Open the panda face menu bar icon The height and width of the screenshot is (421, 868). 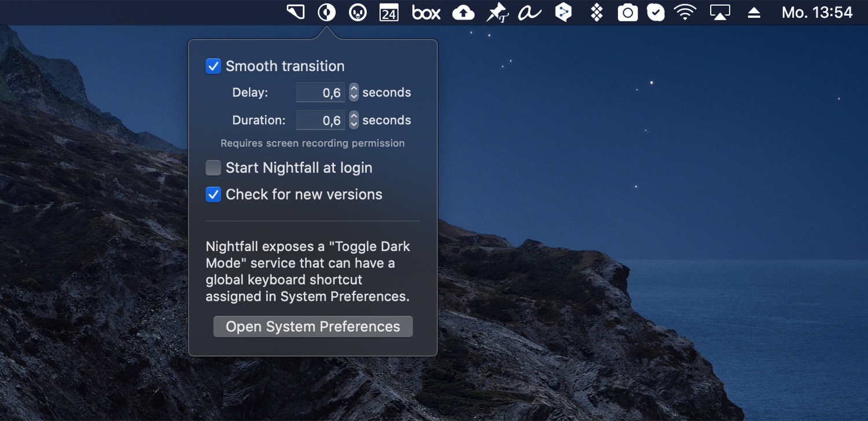(358, 13)
